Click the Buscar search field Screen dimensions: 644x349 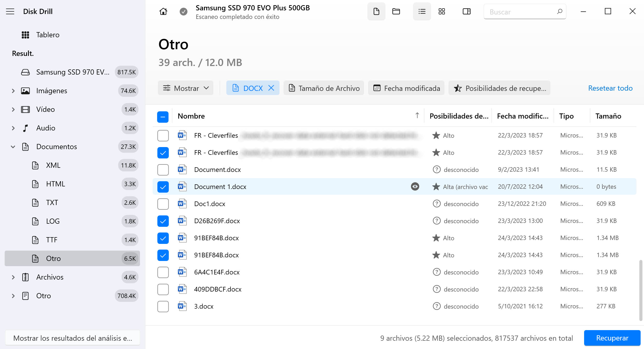(521, 12)
